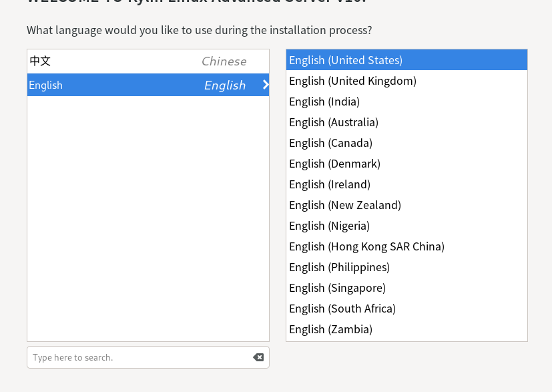Screen dimensions: 552x392
Task: Choose English (Australia) locale
Action: [406, 122]
